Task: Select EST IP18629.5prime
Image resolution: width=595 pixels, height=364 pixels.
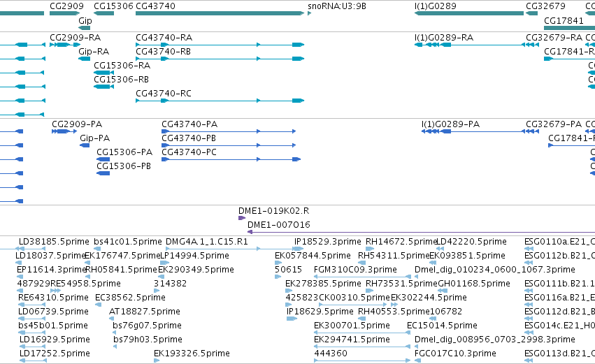Action: pos(320,312)
